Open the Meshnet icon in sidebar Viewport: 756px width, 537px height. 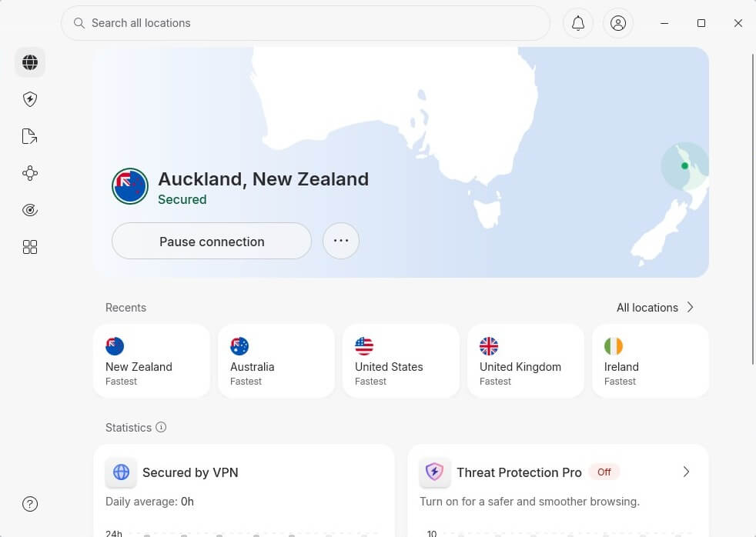coord(29,173)
